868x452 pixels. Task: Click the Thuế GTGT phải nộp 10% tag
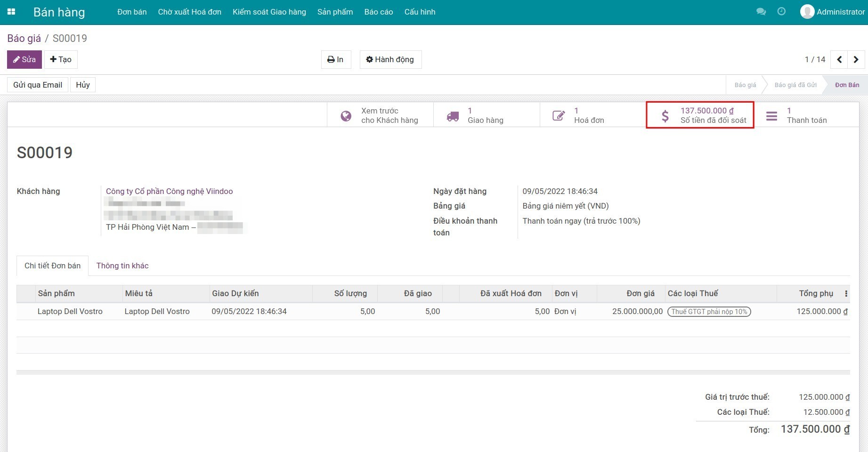tap(709, 312)
